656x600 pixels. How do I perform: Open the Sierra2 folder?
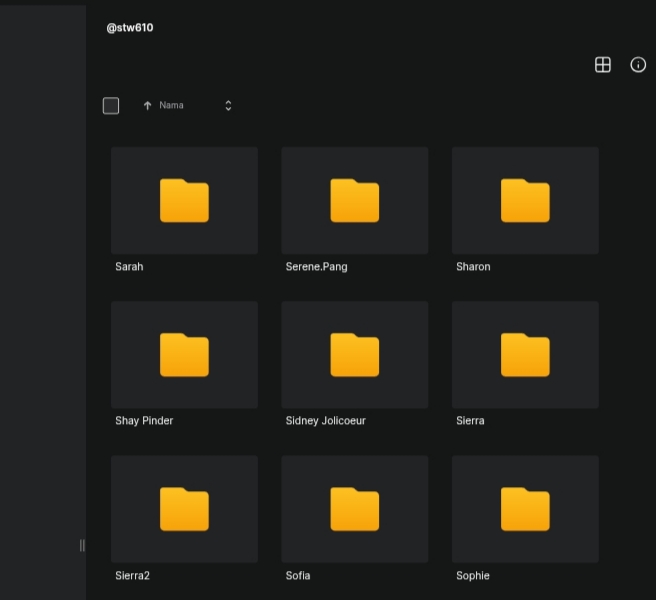[184, 509]
